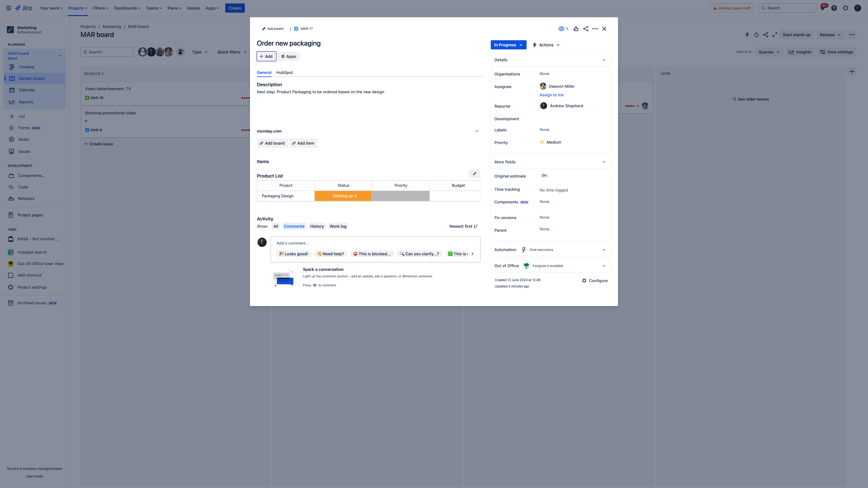Share the MAR board
Image resolution: width=868 pixels, height=488 pixels.
pyautogui.click(x=766, y=35)
